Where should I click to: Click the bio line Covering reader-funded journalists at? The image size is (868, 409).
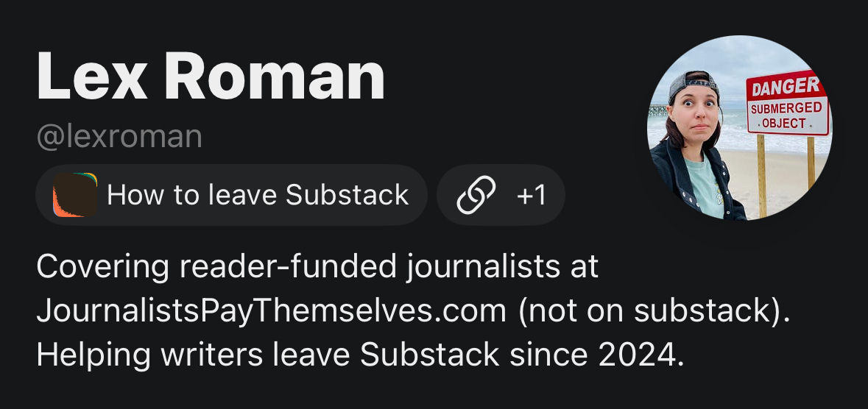click(x=317, y=267)
